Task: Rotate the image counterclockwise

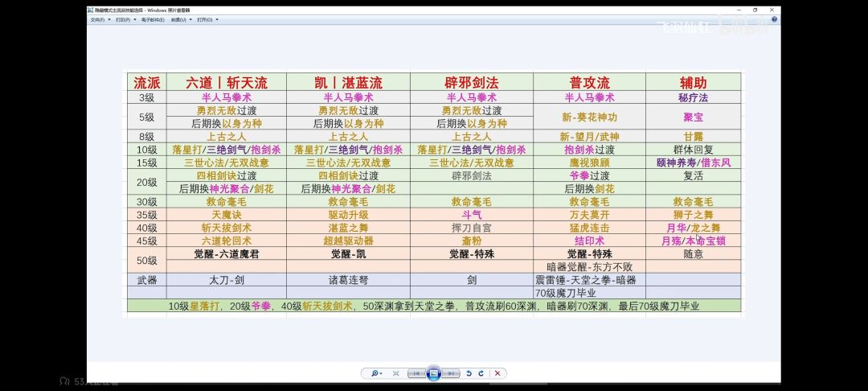Action: (x=469, y=373)
